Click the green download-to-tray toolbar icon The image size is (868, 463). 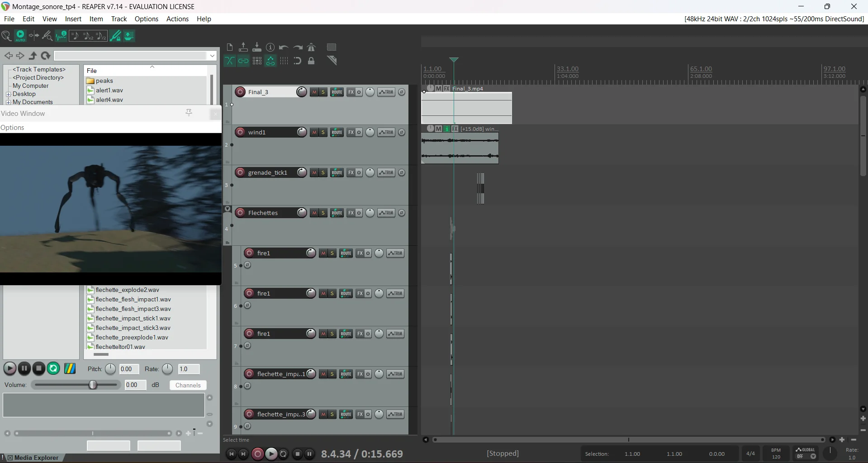click(x=129, y=36)
